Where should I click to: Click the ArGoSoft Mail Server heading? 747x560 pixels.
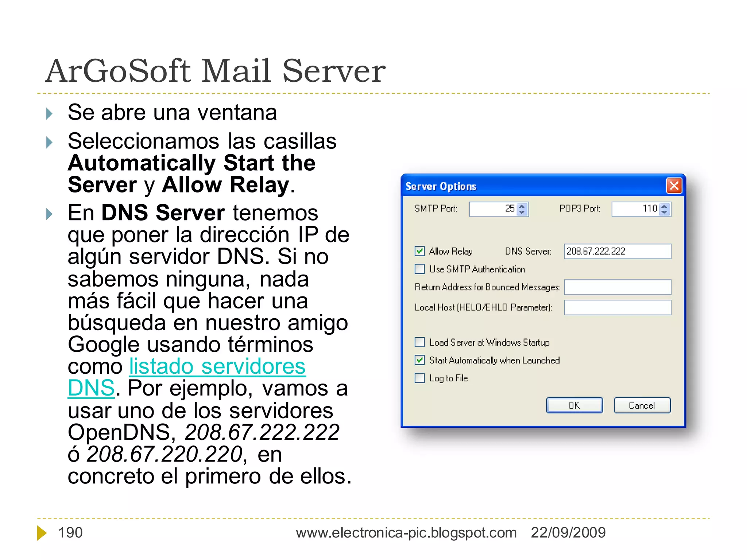(215, 71)
